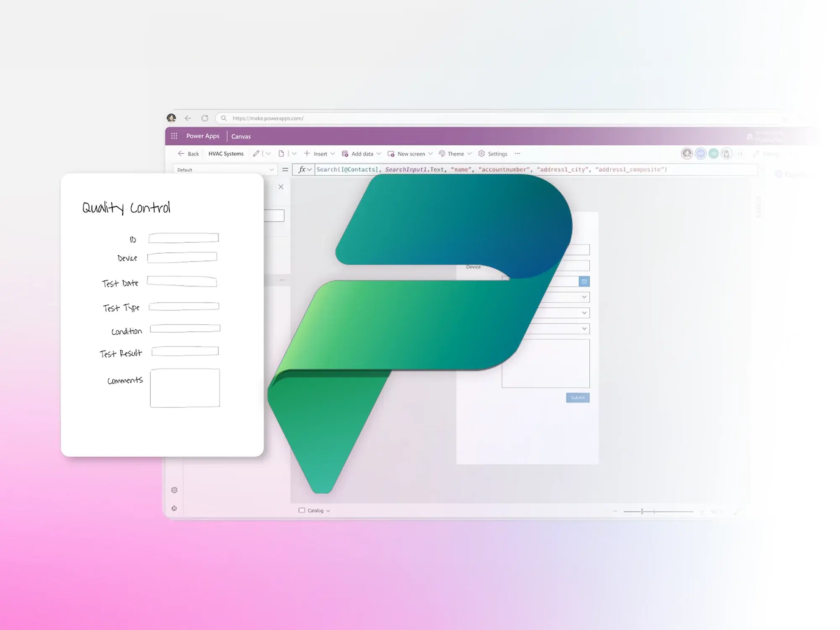Expand the dropdown next to pencil icon
840x630 pixels.
tap(268, 154)
